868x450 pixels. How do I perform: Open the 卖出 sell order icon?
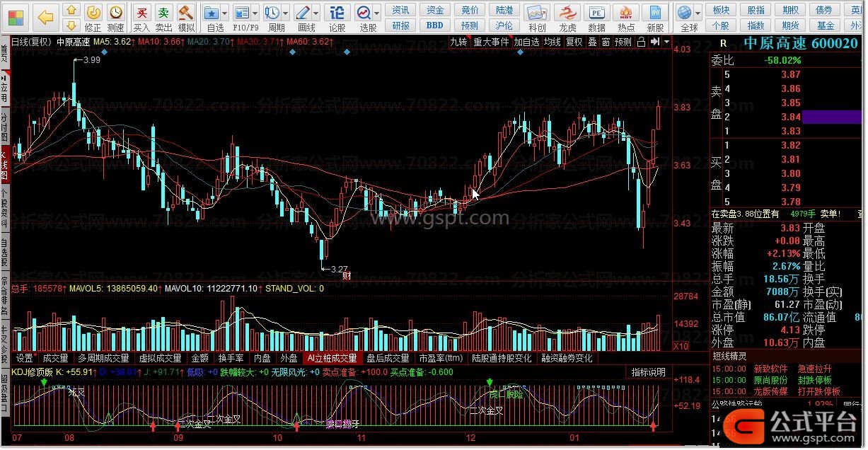pos(163,12)
